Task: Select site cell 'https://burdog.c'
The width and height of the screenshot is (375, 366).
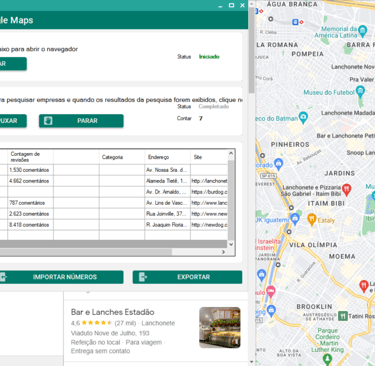Action: coord(209,192)
